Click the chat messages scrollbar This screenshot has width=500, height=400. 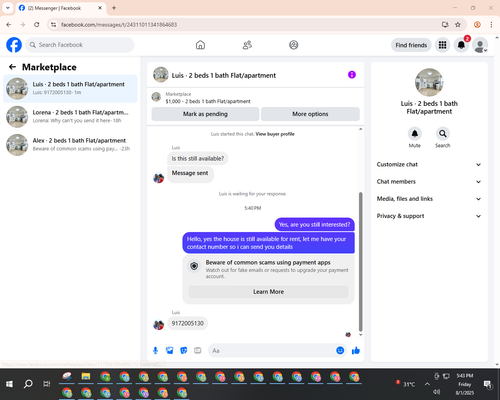360,262
